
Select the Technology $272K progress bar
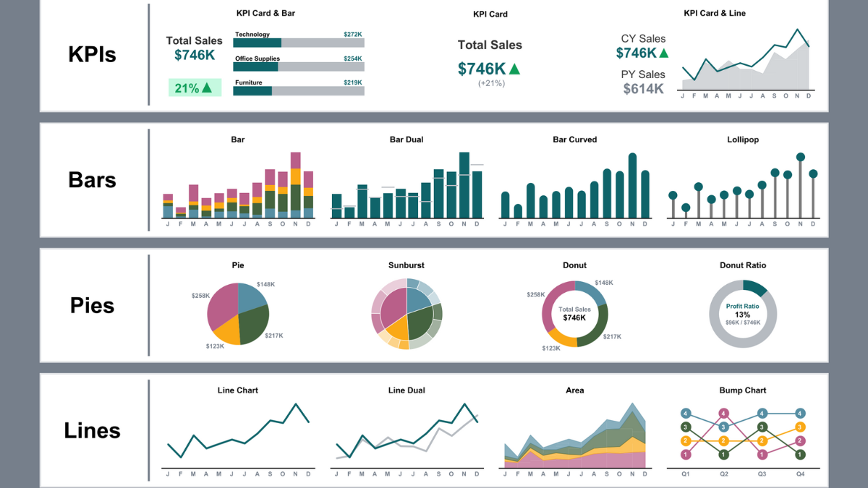[299, 43]
